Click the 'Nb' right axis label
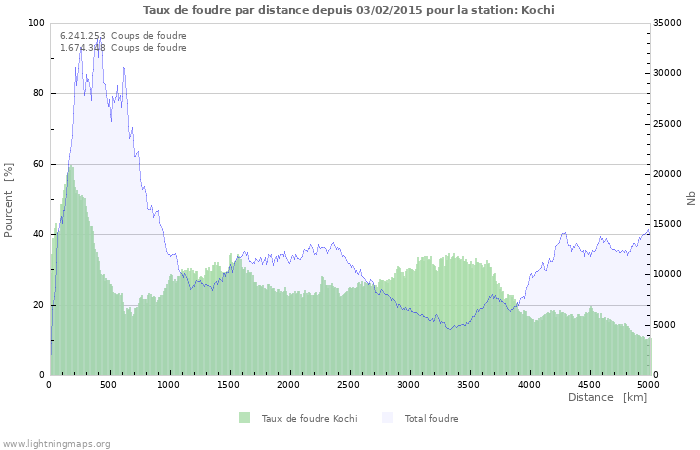Viewport: 700px width, 450px height. [x=691, y=199]
